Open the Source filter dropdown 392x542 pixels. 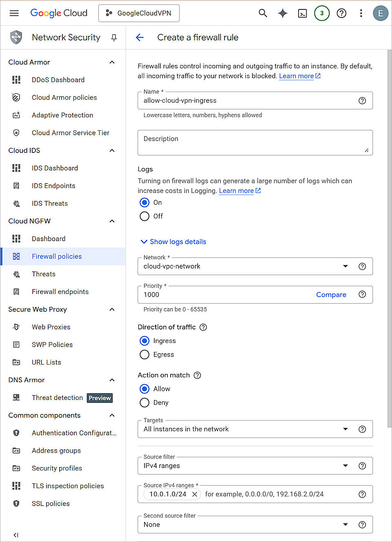click(345, 466)
